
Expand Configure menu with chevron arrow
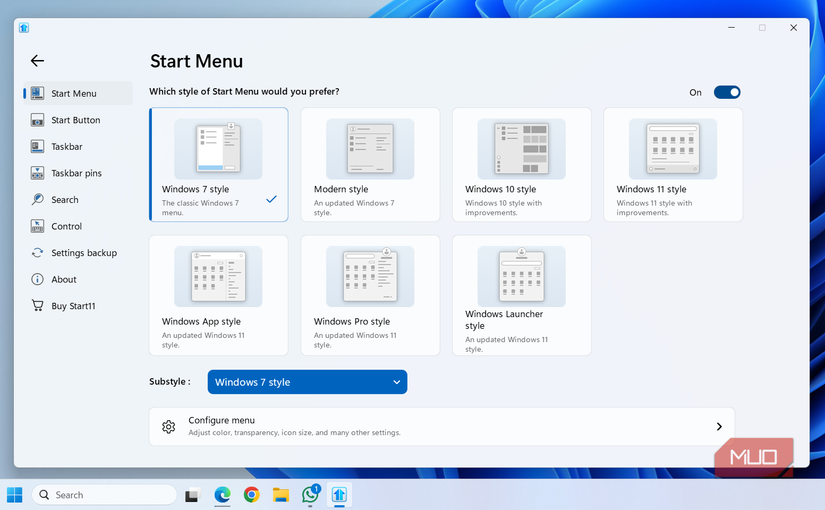[719, 426]
